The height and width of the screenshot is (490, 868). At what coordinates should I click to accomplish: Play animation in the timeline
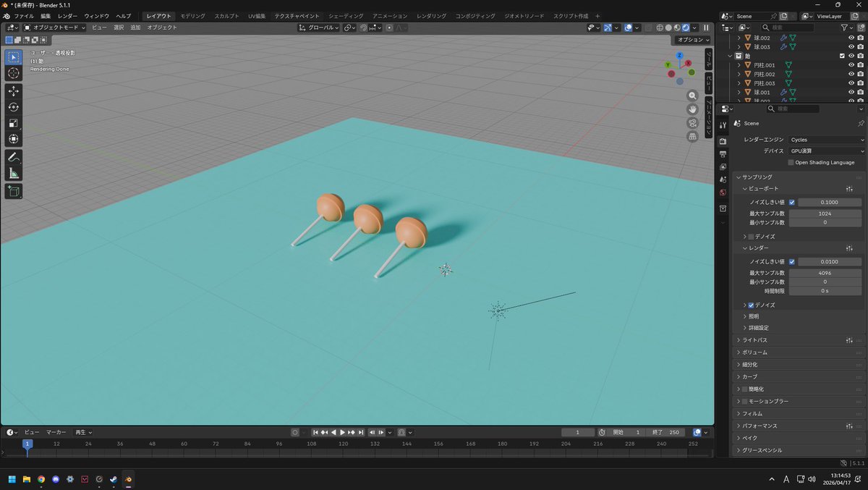342,432
